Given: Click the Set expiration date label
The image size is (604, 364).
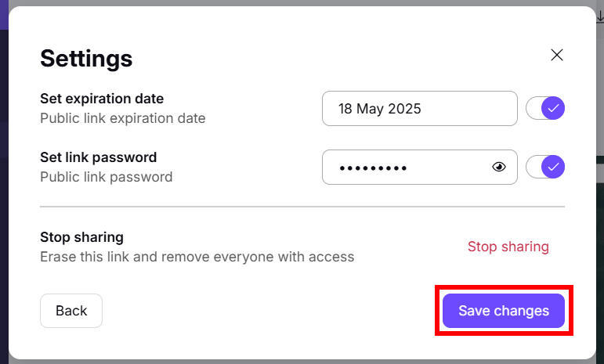Looking at the screenshot, I should point(102,99).
